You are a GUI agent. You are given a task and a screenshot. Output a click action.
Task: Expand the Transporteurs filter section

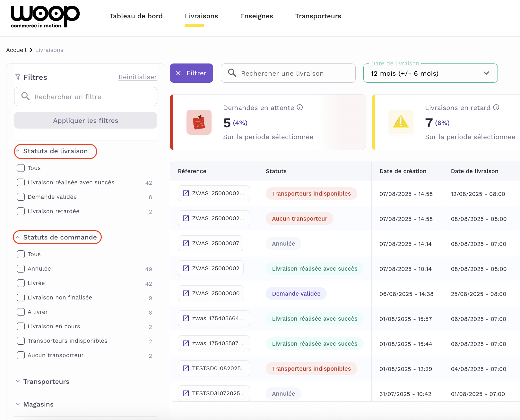46,382
